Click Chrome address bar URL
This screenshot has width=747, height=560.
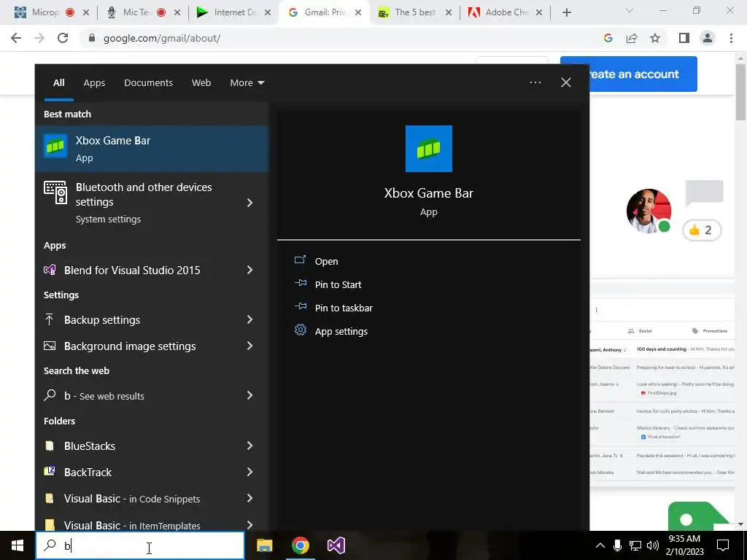pos(161,38)
